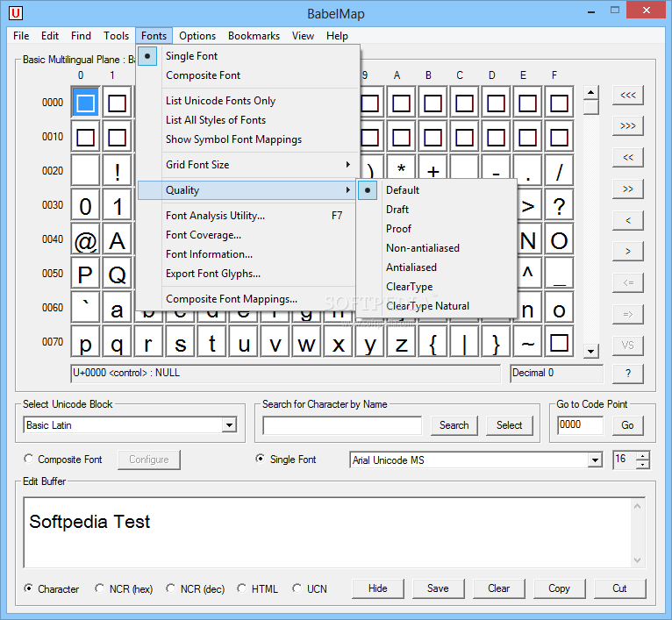The width and height of the screenshot is (672, 620).
Task: Jump to first plane with <<< button
Action: point(628,95)
